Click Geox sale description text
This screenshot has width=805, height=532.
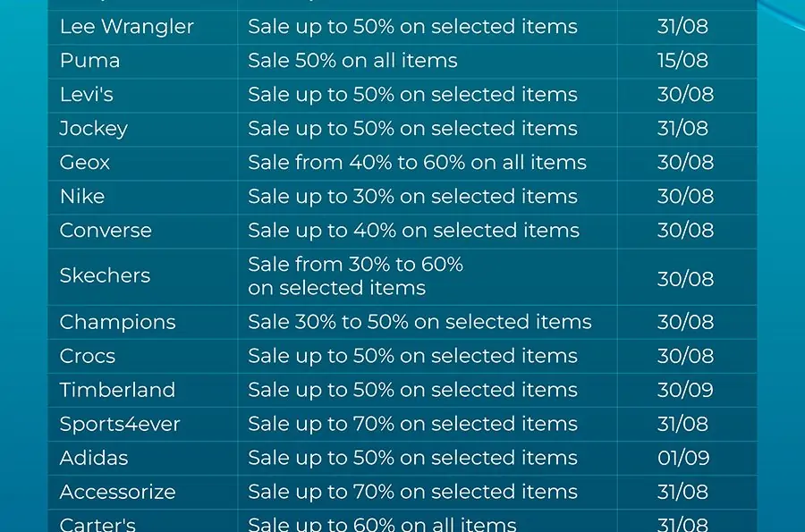pos(417,163)
